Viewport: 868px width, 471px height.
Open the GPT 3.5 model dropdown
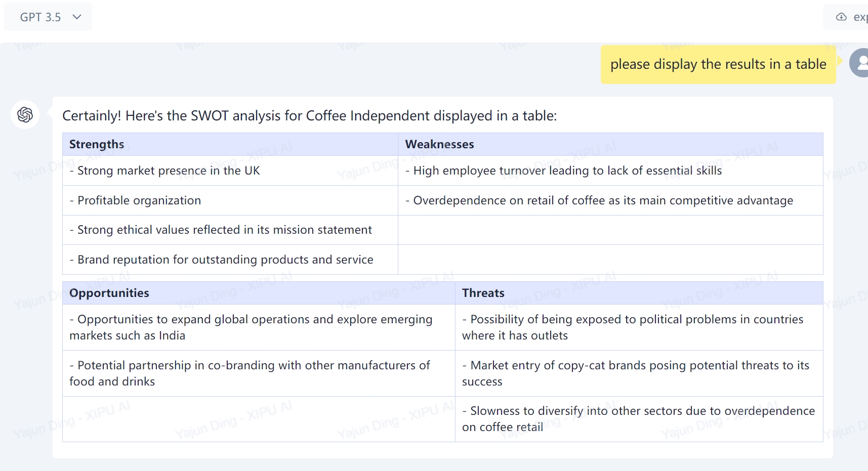tap(48, 17)
